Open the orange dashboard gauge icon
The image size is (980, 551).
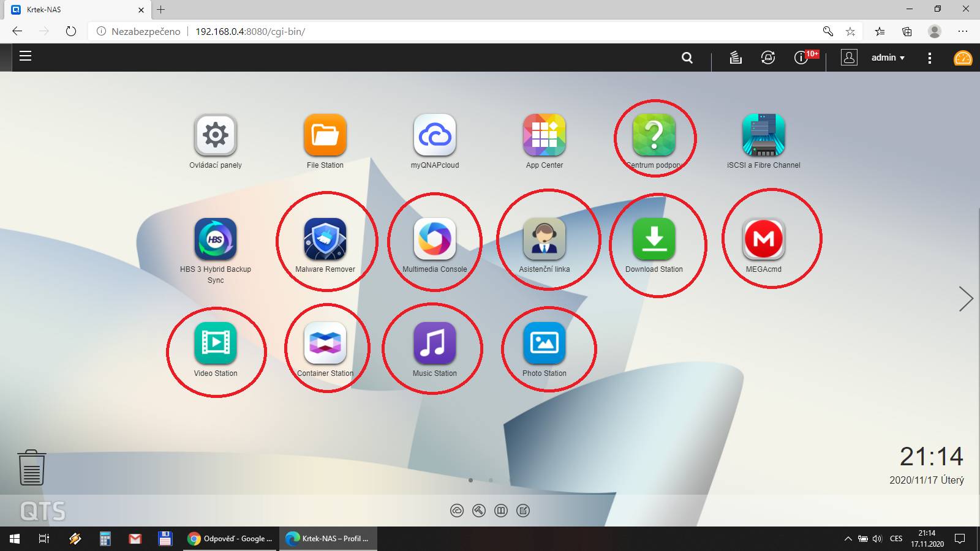[x=963, y=58]
